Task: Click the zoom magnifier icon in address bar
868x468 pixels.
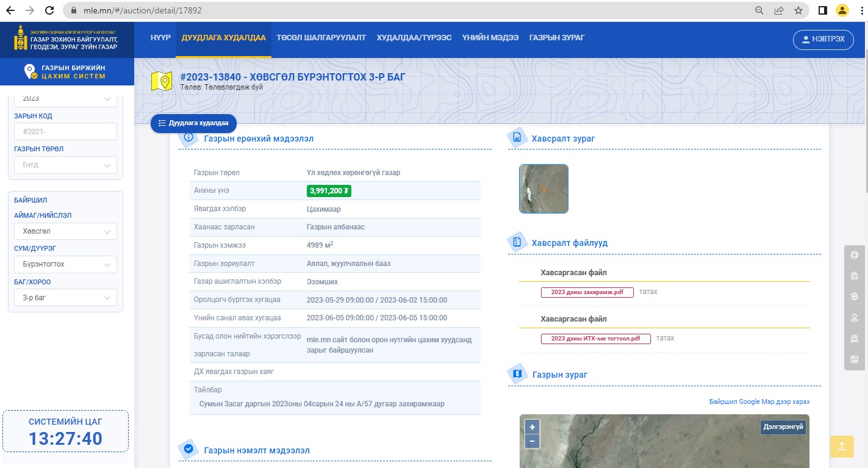Action: pyautogui.click(x=759, y=10)
